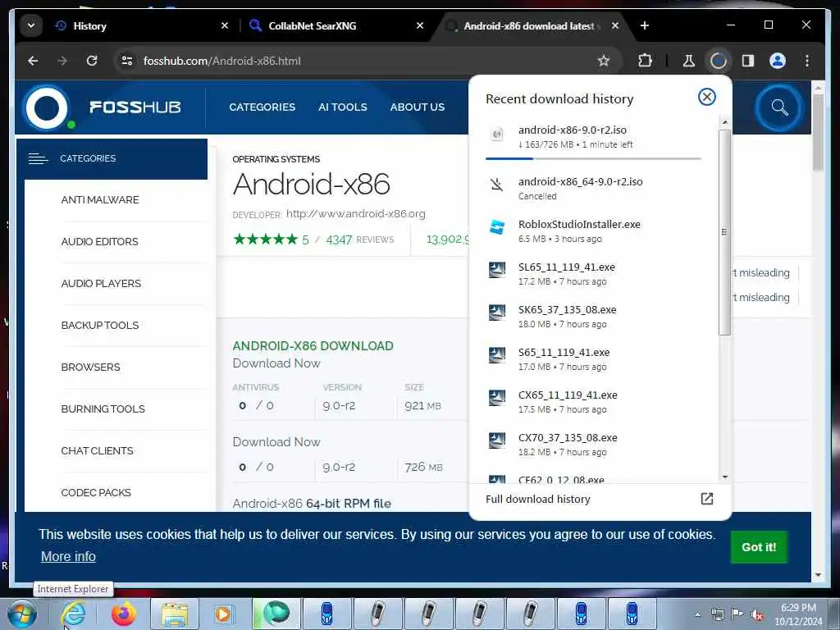This screenshot has height=630, width=840.
Task: Click Download Now for 726 MB file
Action: click(276, 442)
